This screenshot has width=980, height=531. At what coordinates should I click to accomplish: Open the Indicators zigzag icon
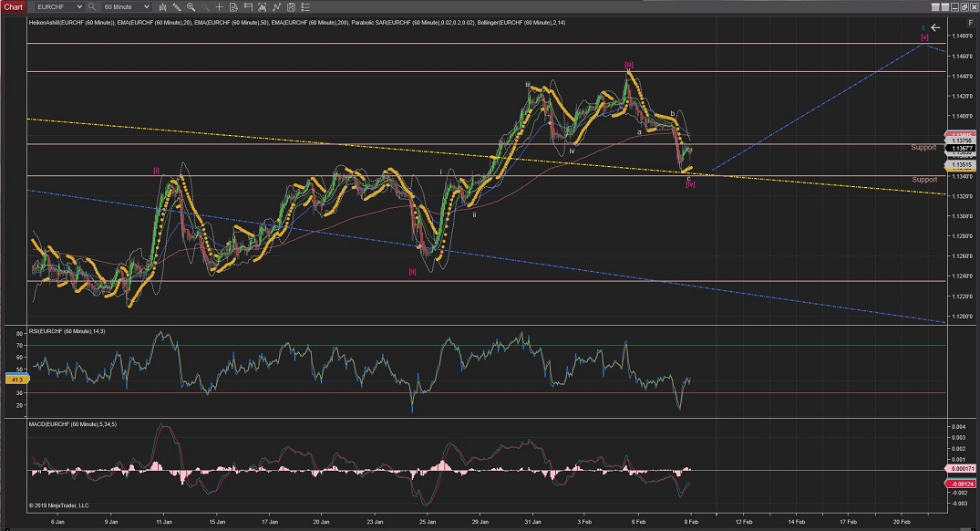click(277, 7)
